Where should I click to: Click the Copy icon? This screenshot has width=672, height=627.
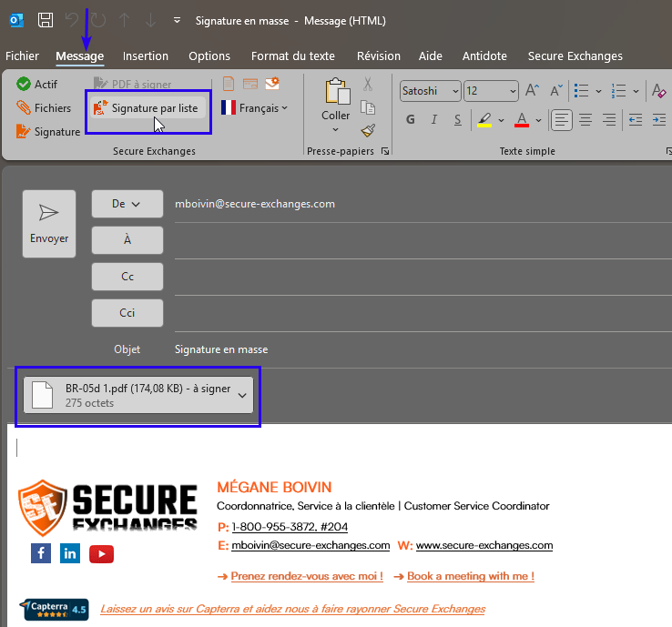pyautogui.click(x=368, y=107)
